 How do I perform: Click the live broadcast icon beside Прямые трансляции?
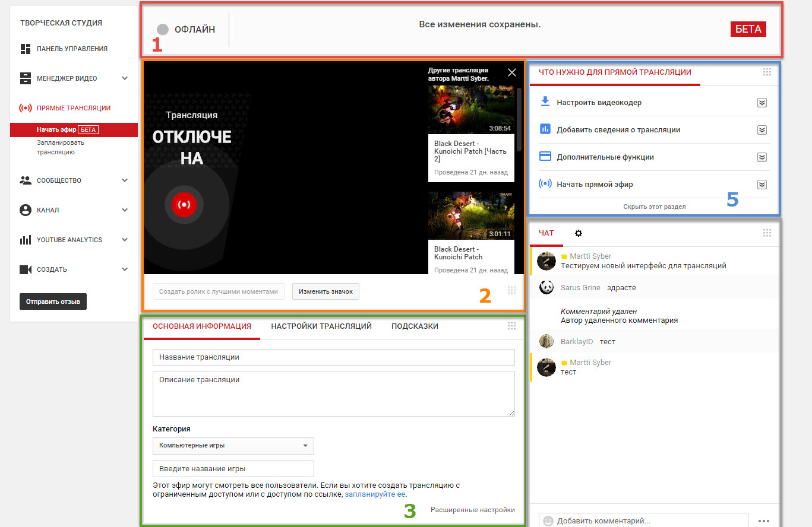point(26,108)
